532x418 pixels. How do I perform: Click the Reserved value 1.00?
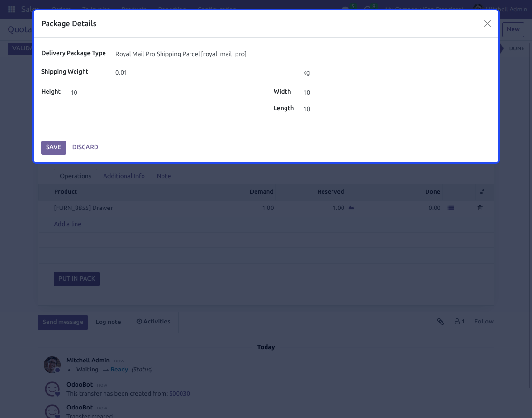coord(338,208)
